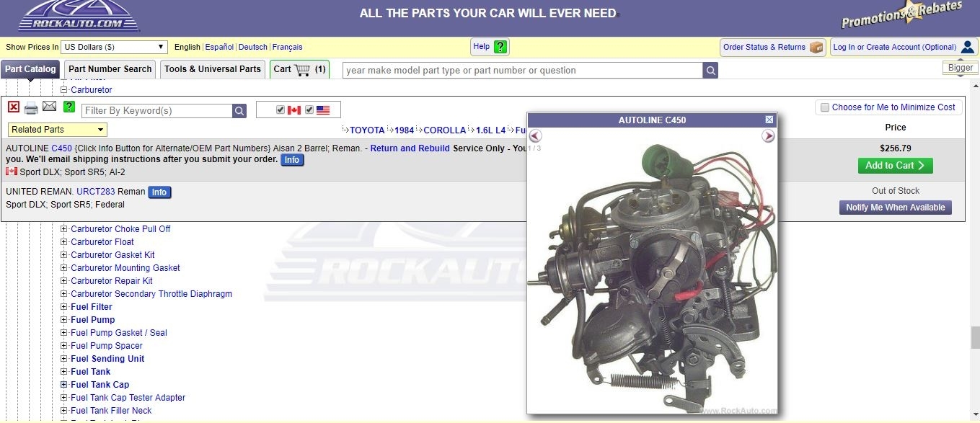The width and height of the screenshot is (980, 423).
Task: Show next image in AUTOLINE C450 popup
Action: pyautogui.click(x=768, y=135)
